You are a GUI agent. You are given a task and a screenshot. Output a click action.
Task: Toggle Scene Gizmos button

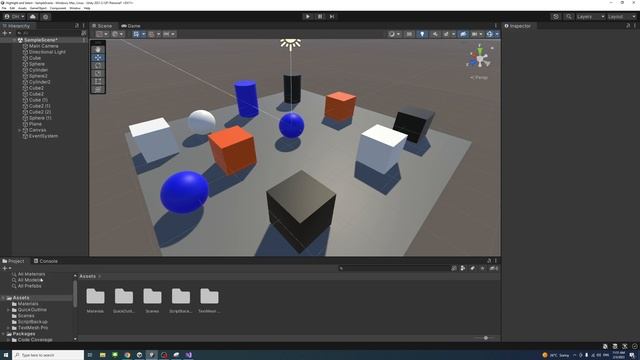tap(489, 34)
